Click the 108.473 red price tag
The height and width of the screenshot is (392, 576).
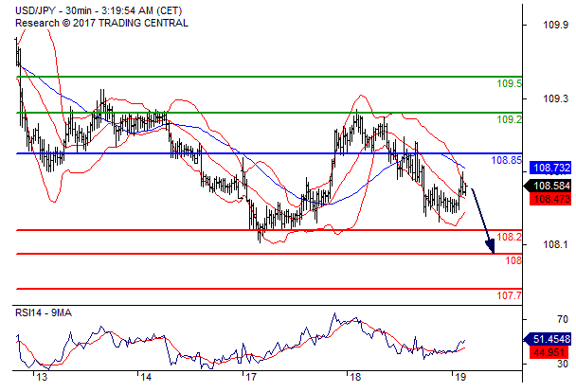(550, 199)
